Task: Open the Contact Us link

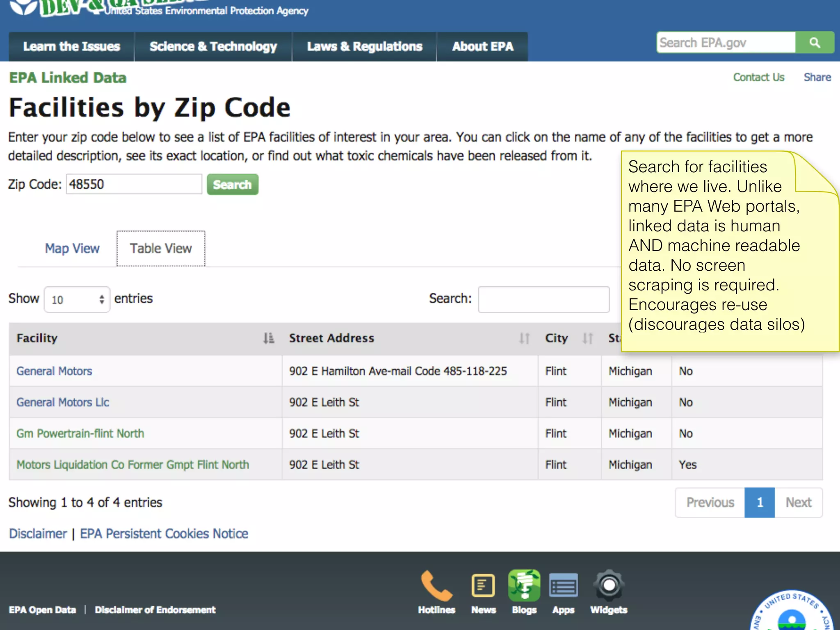Action: [x=758, y=78]
